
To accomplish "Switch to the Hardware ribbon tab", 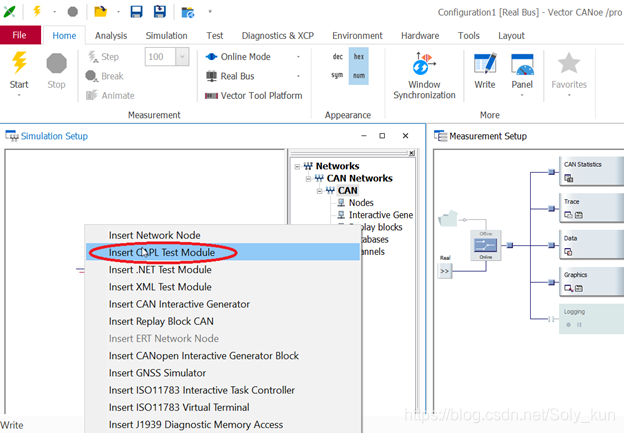I will [x=420, y=35].
